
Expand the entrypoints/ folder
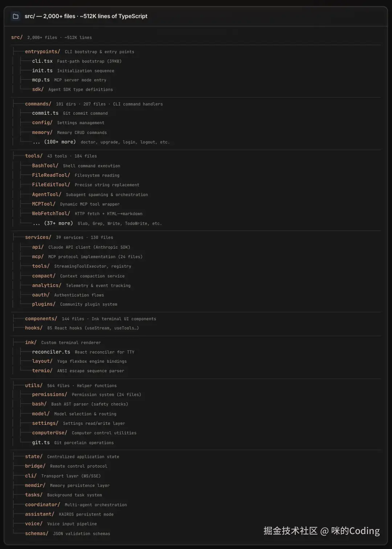[x=42, y=52]
